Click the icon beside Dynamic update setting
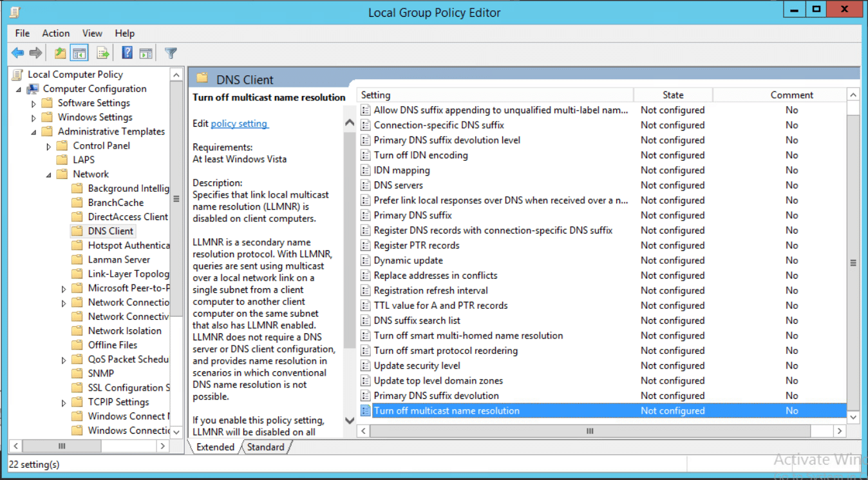This screenshot has height=480, width=868. click(x=366, y=261)
